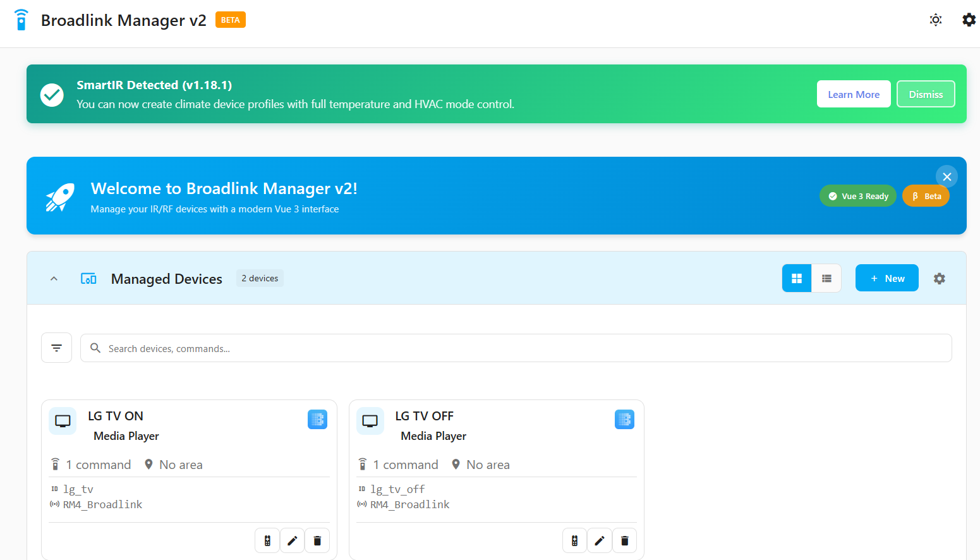Focus the search devices input field
980x560 pixels.
[516, 348]
